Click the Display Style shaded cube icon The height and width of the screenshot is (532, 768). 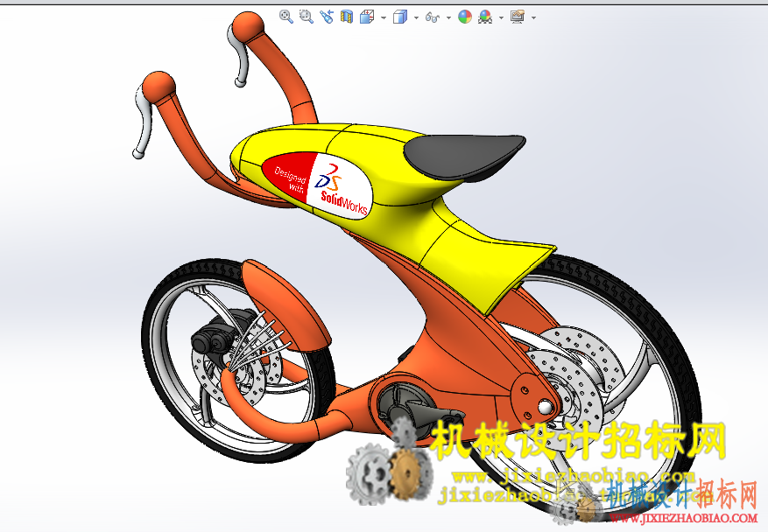tap(400, 17)
